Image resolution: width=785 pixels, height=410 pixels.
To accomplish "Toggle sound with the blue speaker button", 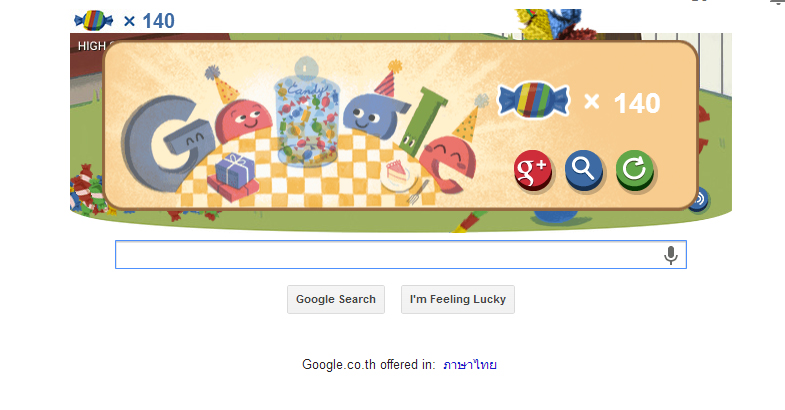I will [x=699, y=199].
